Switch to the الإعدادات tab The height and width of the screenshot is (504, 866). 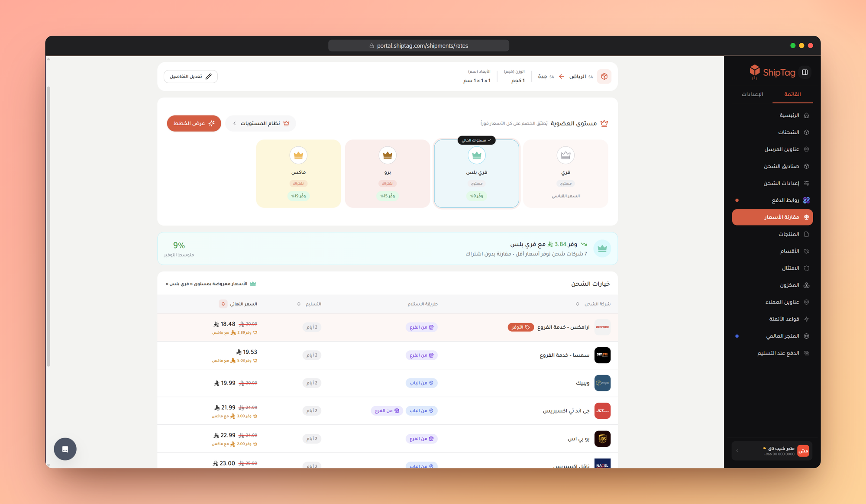(x=752, y=94)
